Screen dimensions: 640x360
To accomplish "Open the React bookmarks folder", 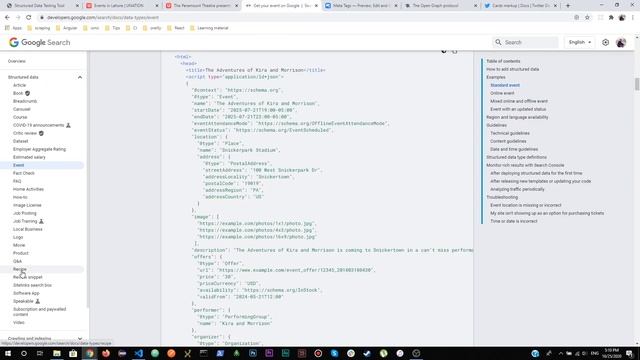I will 176,28.
